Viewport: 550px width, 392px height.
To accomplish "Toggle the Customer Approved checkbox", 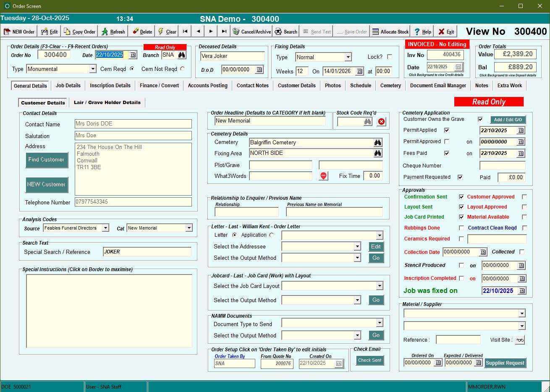I will click(524, 197).
